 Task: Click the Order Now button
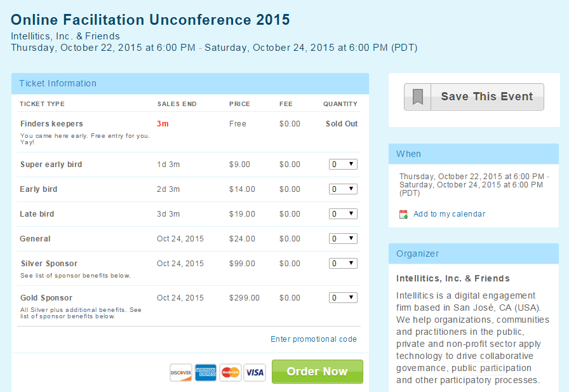pyautogui.click(x=317, y=372)
